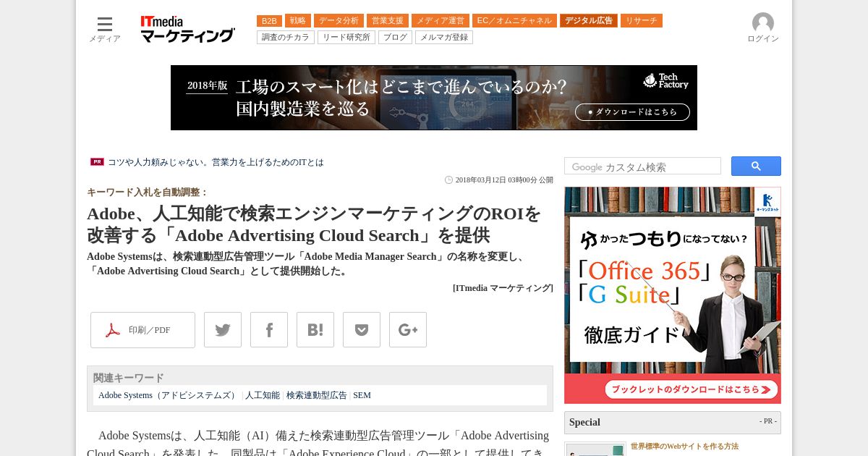Click the Tech Factory logo in banner
Image resolution: width=868 pixels, height=456 pixels.
point(665,81)
